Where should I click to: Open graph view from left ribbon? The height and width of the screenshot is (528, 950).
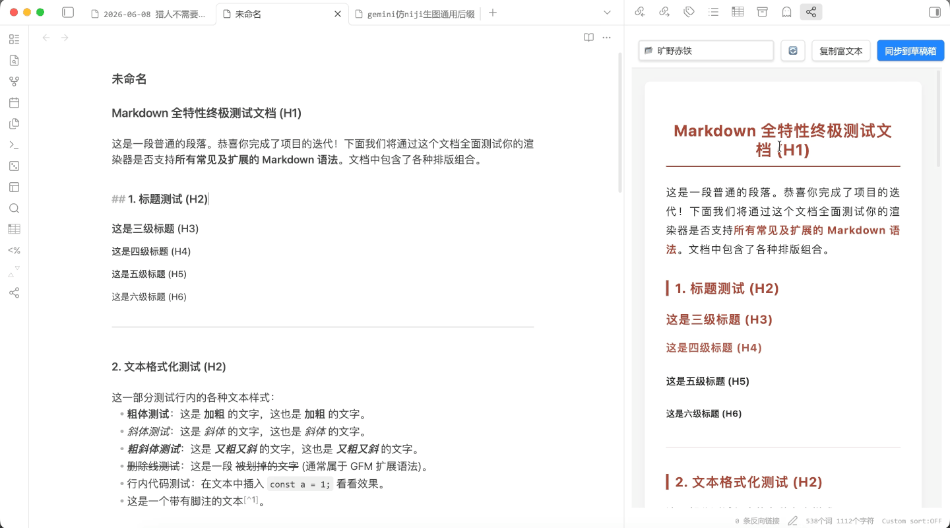point(14,82)
